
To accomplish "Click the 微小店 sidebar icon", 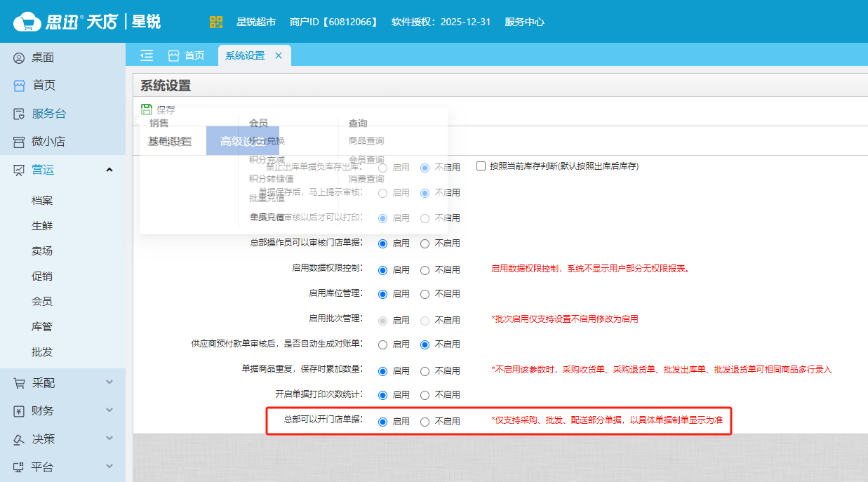I will [x=19, y=142].
